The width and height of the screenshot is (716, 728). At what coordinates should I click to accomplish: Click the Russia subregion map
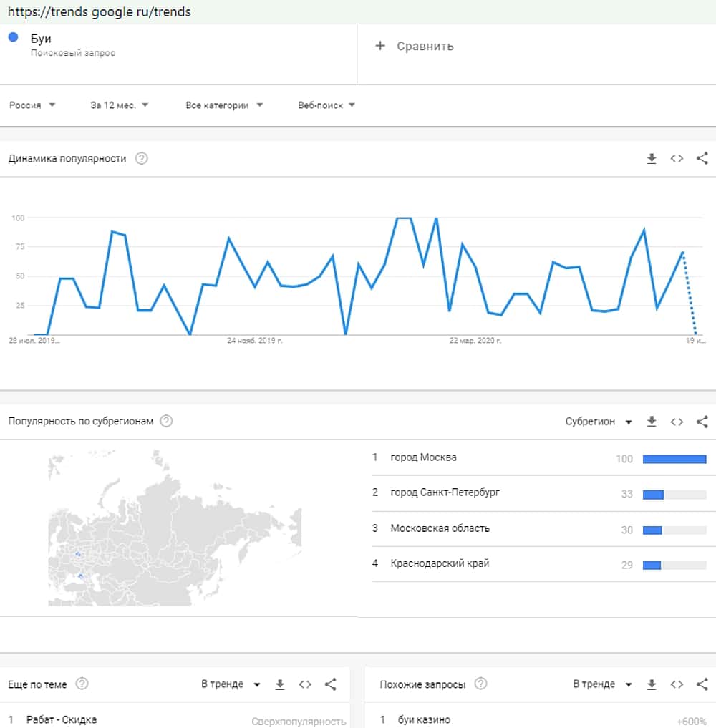tap(175, 528)
